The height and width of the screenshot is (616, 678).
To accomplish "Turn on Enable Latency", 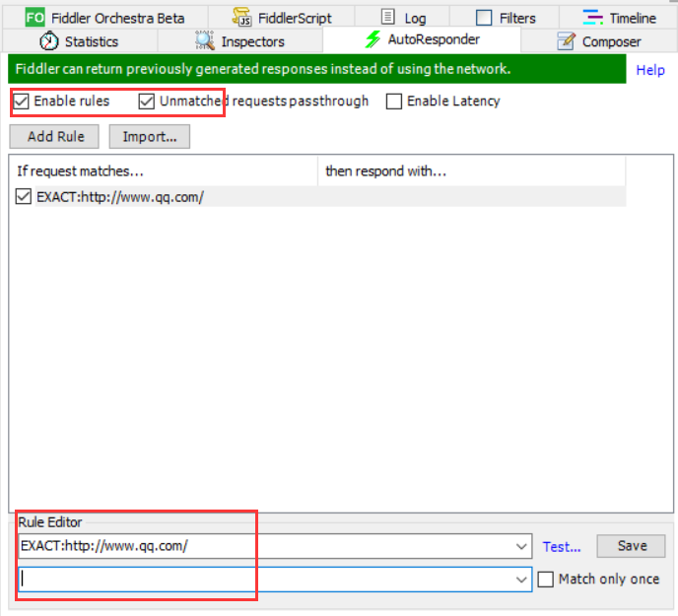I will [x=394, y=102].
